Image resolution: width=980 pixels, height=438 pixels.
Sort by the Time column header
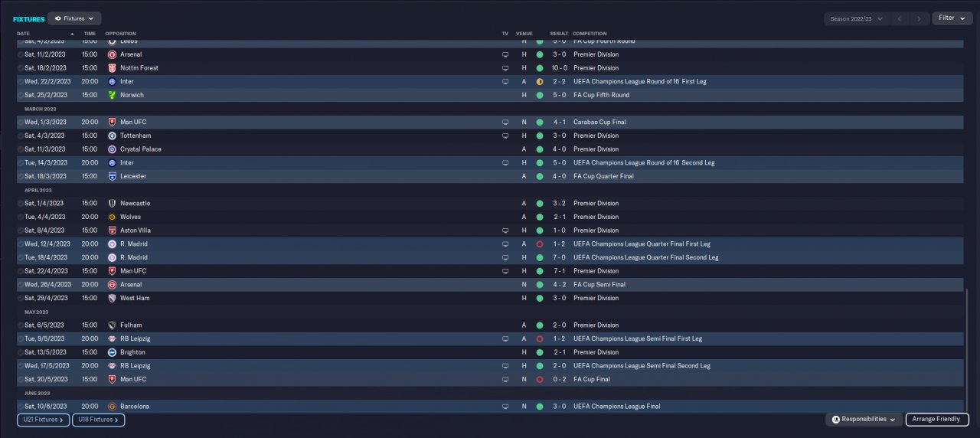90,34
